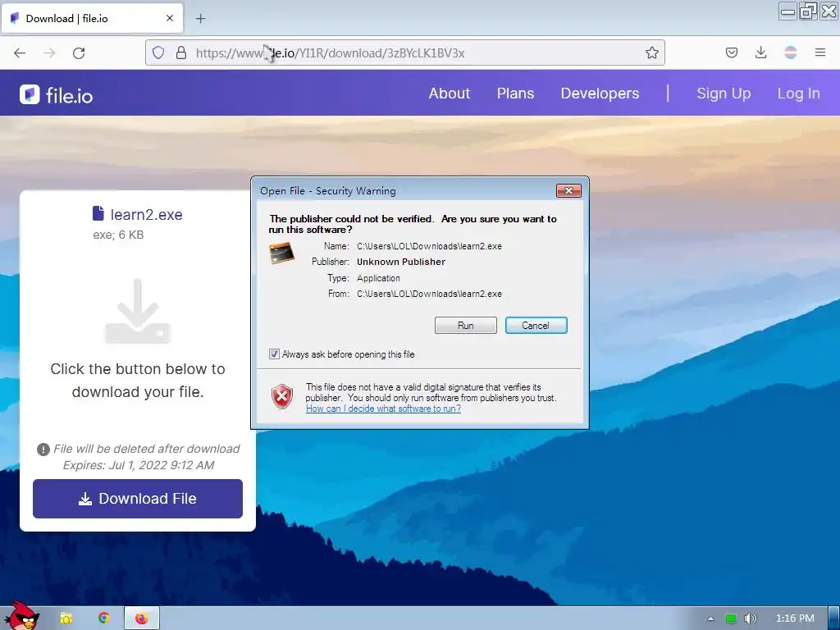Click the Sign Up link
The width and height of the screenshot is (840, 630).
pyautogui.click(x=724, y=94)
